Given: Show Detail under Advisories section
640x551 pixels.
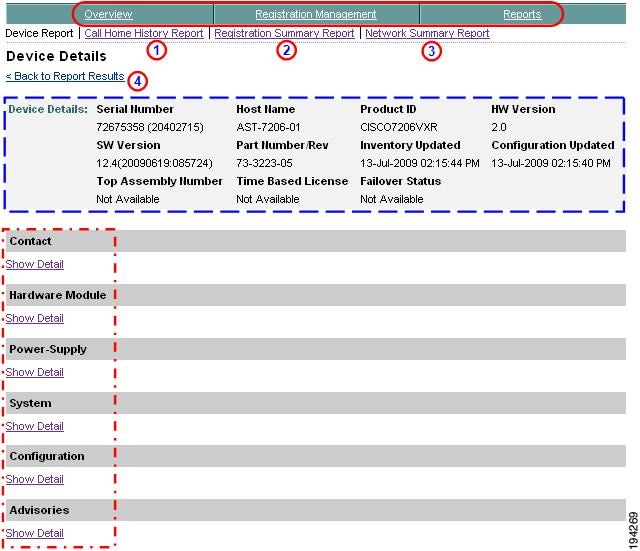Looking at the screenshot, I should click(35, 533).
